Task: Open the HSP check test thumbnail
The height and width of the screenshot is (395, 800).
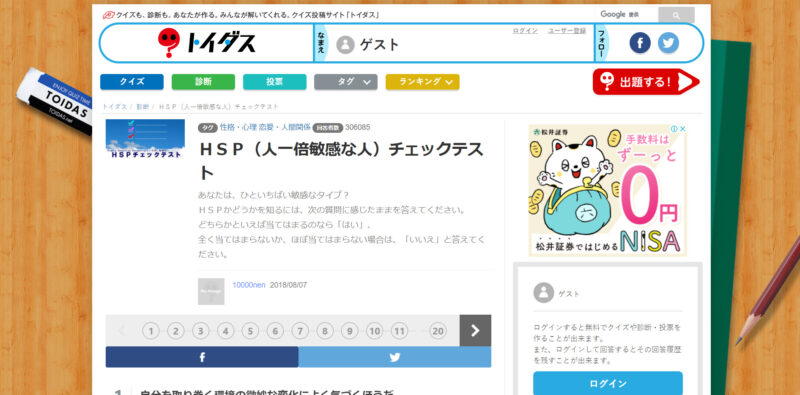Action: 145,139
